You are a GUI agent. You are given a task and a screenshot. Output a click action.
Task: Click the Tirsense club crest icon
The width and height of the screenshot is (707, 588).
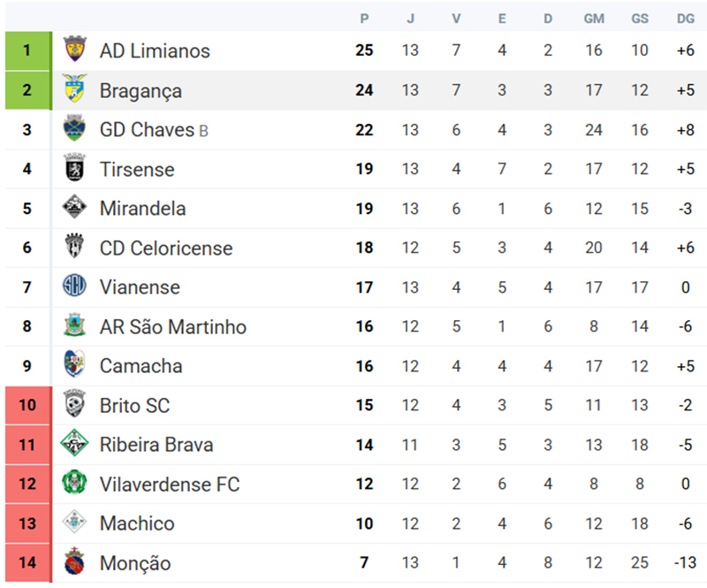(75, 169)
